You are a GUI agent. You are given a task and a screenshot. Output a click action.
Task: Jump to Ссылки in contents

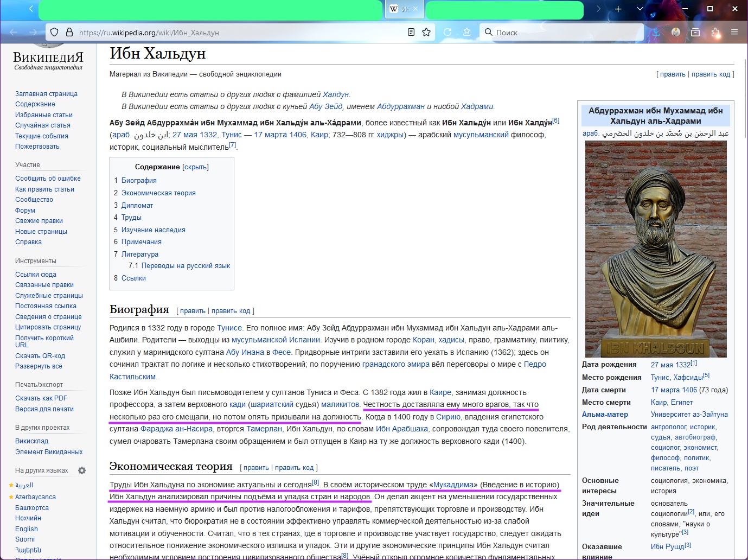click(133, 278)
